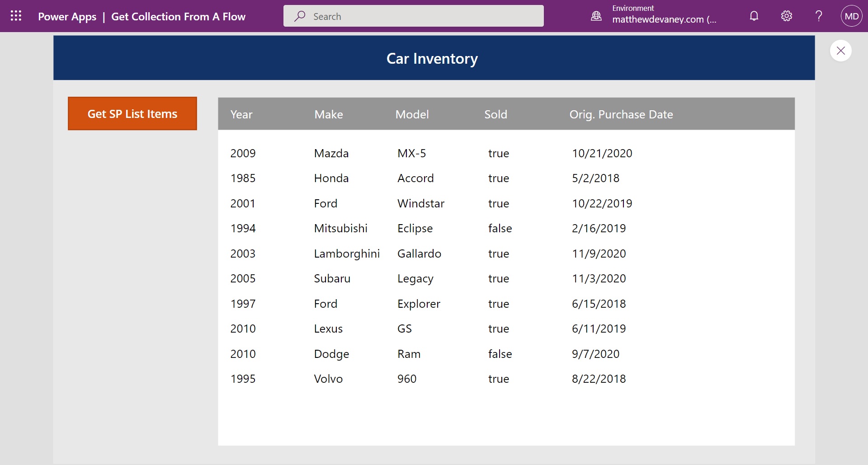The image size is (868, 465).
Task: Select the Sold column header
Action: point(496,114)
